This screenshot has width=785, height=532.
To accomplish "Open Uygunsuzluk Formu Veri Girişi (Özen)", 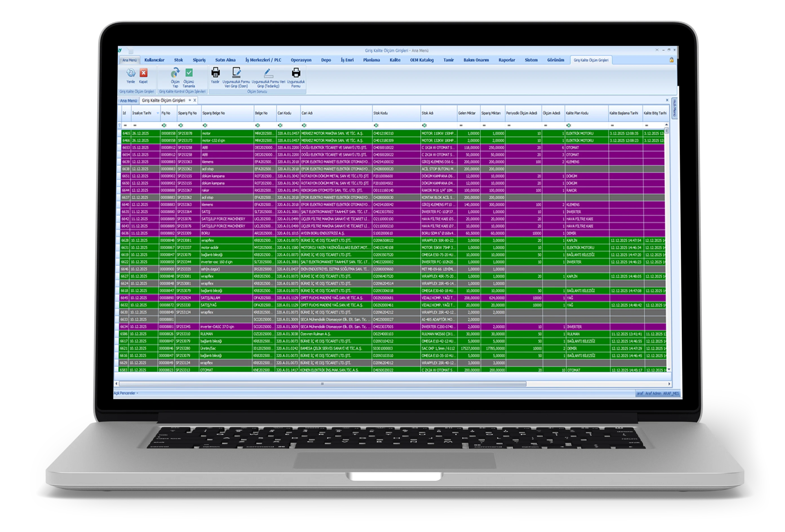I will [236, 73].
